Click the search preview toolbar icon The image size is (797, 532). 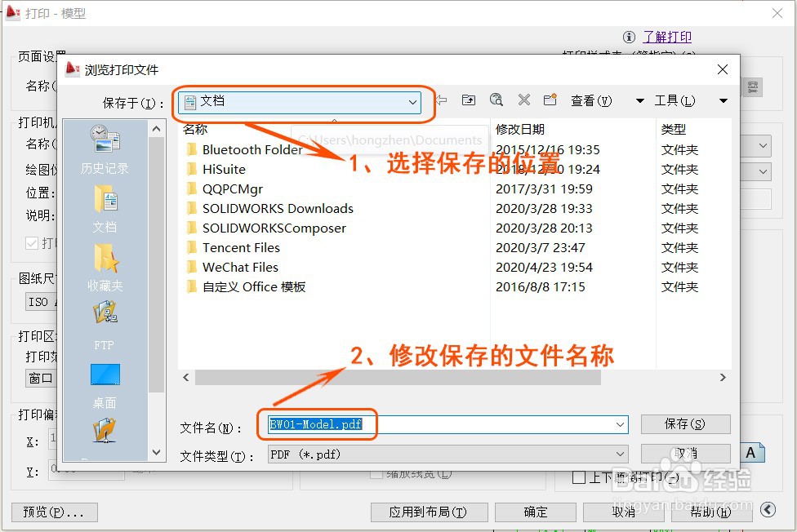tap(496, 100)
